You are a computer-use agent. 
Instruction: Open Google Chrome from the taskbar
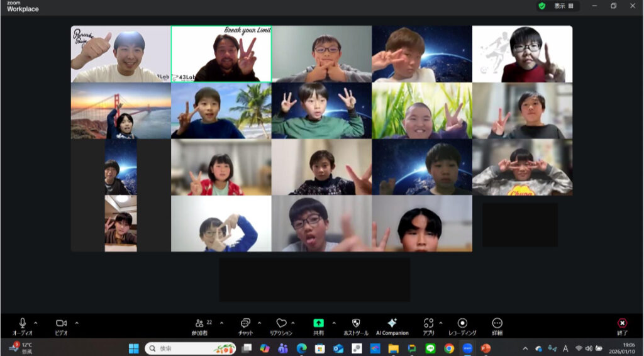(x=449, y=348)
